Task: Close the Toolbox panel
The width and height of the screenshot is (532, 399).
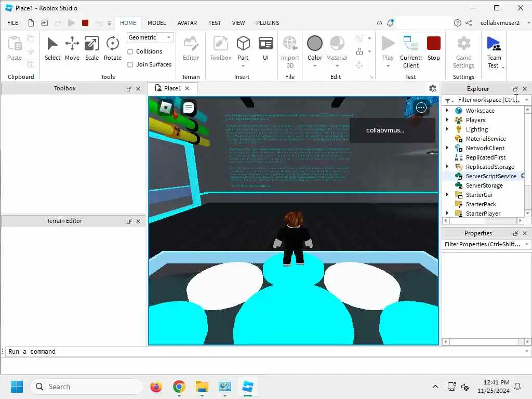Action: (138, 89)
